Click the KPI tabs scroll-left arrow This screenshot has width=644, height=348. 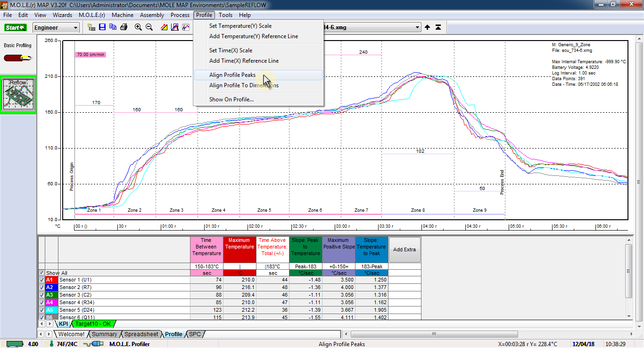(41, 324)
